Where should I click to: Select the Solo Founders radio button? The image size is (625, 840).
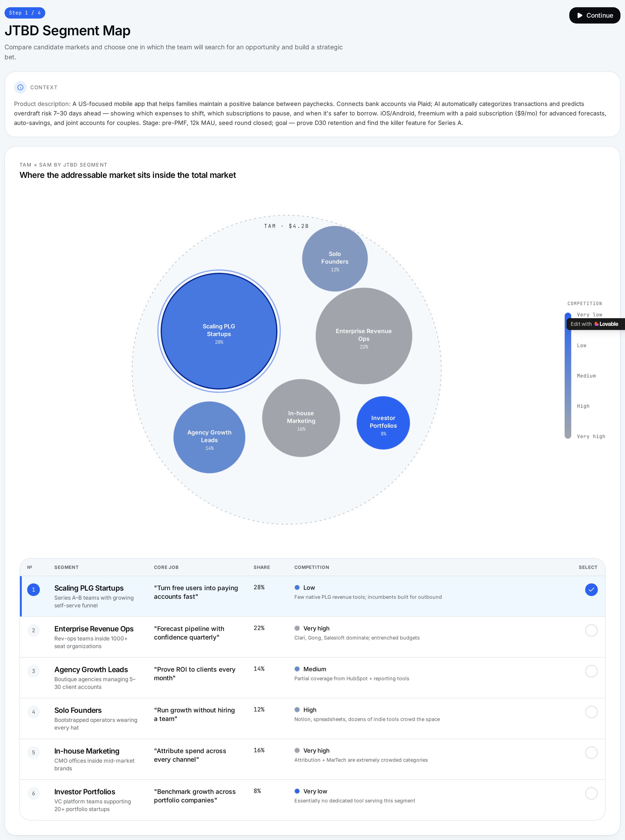[x=591, y=712]
